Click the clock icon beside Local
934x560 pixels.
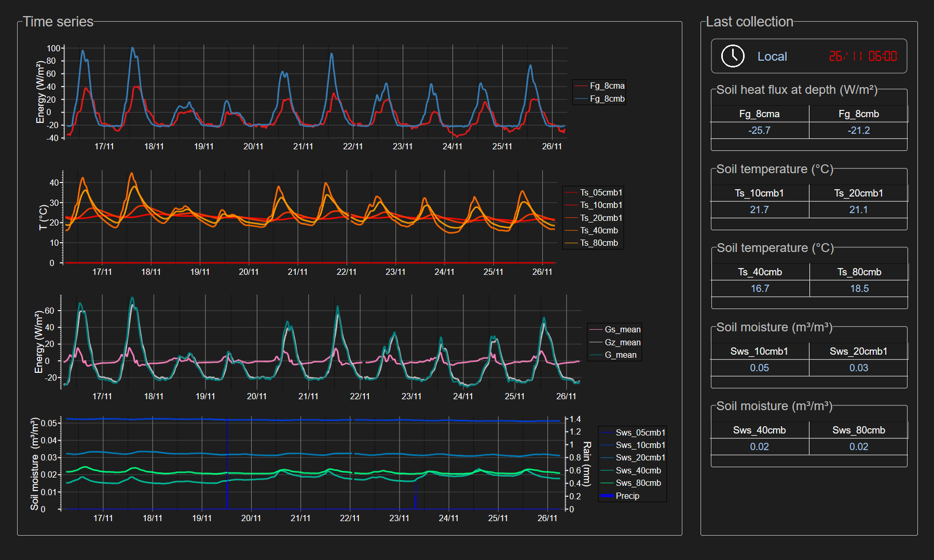tap(733, 56)
